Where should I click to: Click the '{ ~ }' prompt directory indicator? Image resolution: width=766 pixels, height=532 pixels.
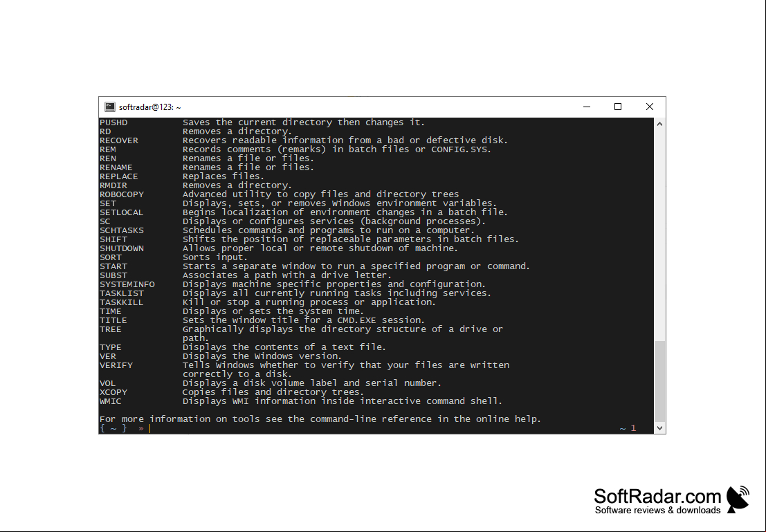tap(113, 428)
